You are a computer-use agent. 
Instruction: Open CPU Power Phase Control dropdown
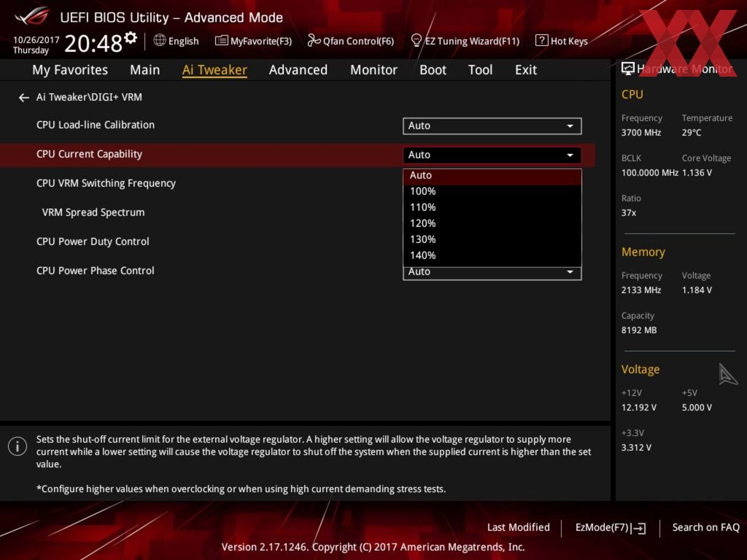coord(492,273)
